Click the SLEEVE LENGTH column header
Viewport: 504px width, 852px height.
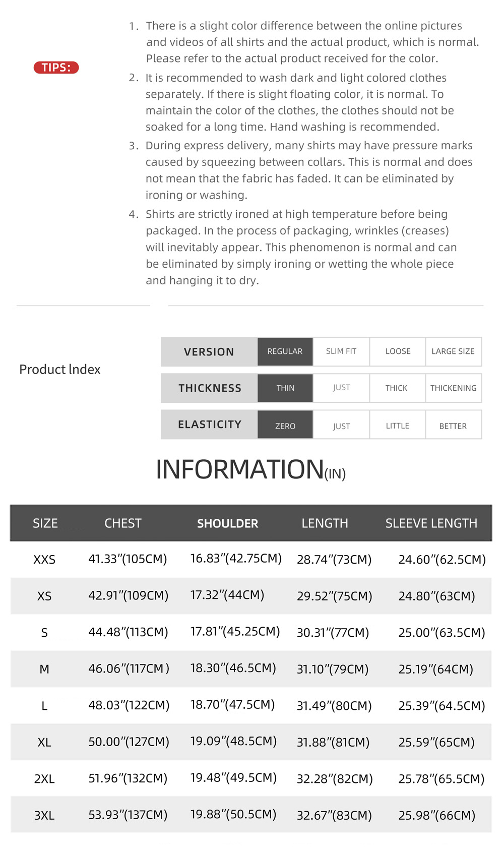431,523
